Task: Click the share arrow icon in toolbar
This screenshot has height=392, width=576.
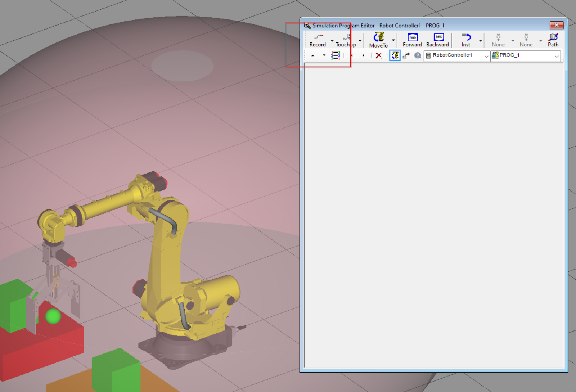Action: (x=406, y=55)
